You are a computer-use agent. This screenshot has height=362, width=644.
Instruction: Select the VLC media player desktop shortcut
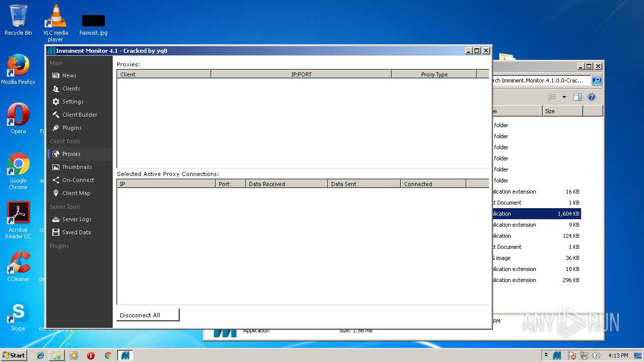pos(56,23)
